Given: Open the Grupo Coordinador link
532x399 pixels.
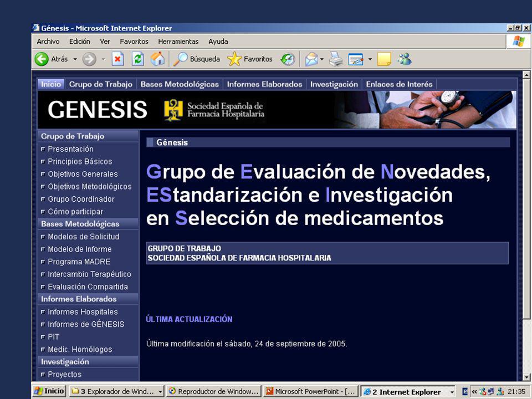Looking at the screenshot, I should 81,199.
